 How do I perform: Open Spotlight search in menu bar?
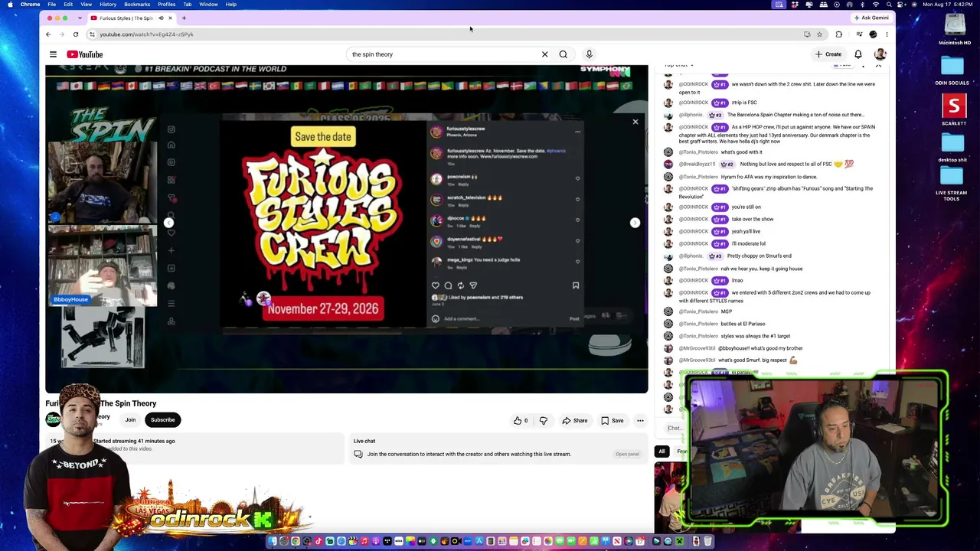click(x=889, y=5)
